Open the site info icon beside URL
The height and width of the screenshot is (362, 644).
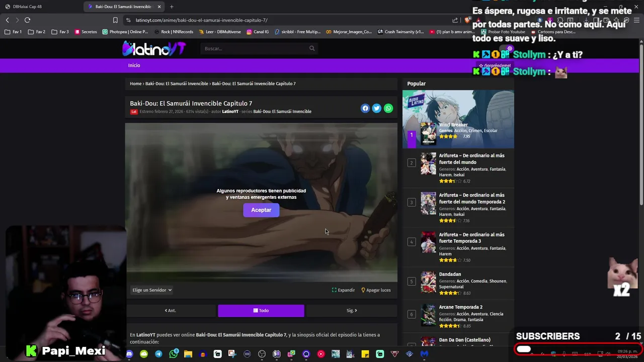128,20
